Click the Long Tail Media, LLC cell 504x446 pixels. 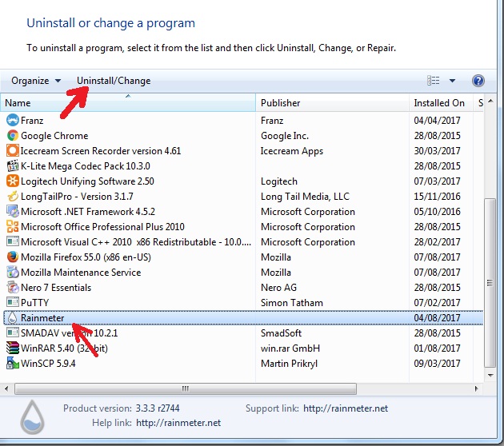pos(305,196)
